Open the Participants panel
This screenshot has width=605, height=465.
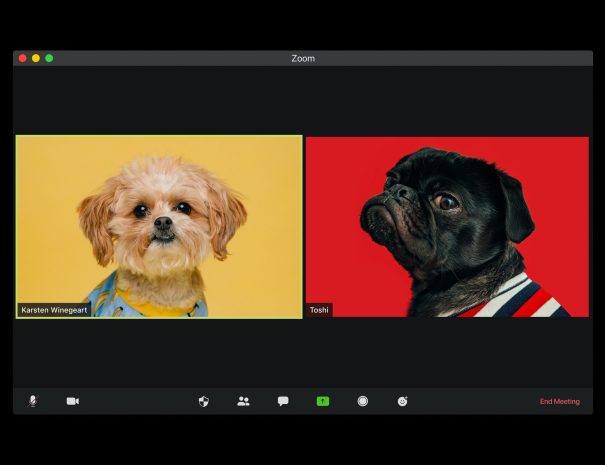[243, 401]
